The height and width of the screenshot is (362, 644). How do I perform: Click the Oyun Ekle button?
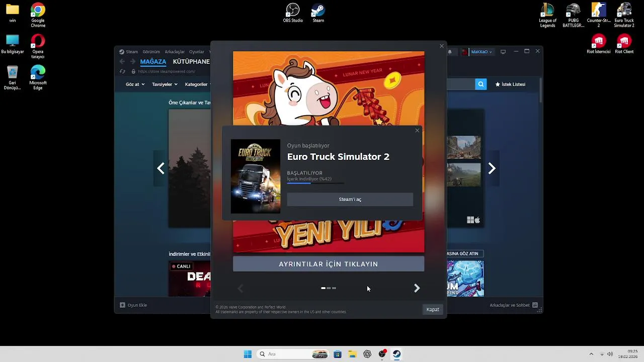click(x=133, y=305)
